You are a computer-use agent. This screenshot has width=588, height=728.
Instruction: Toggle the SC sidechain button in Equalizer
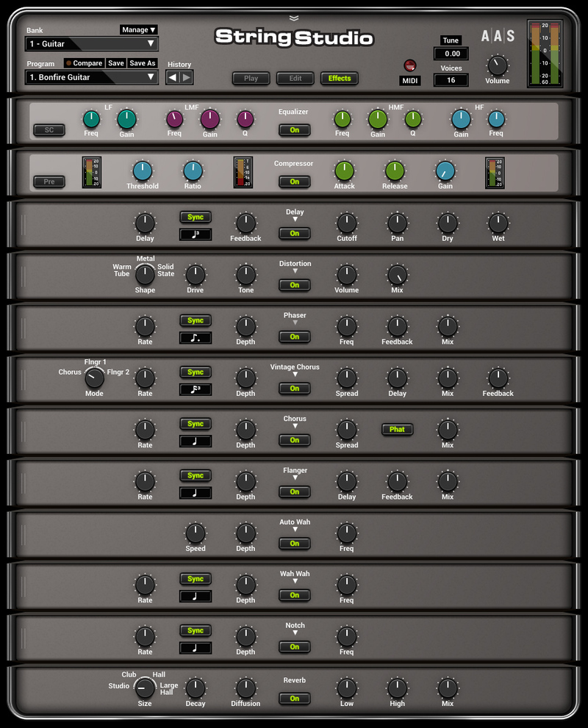click(49, 130)
